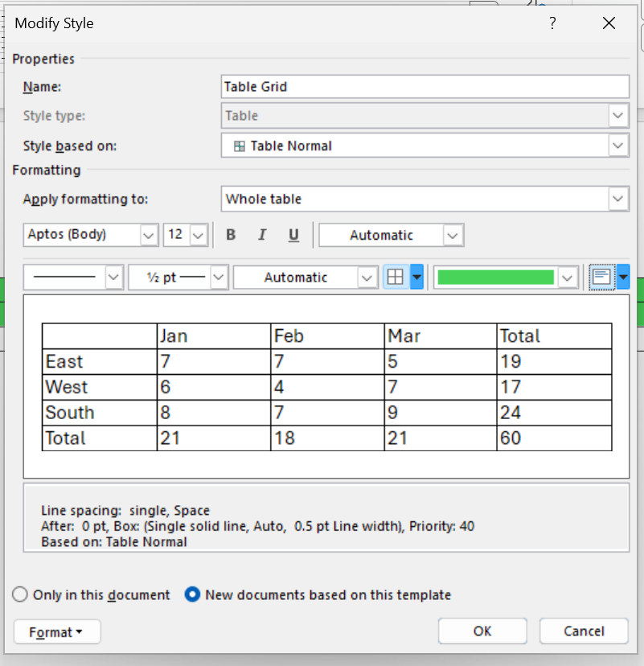
Task: Toggle Bold formatting button
Action: click(x=231, y=235)
